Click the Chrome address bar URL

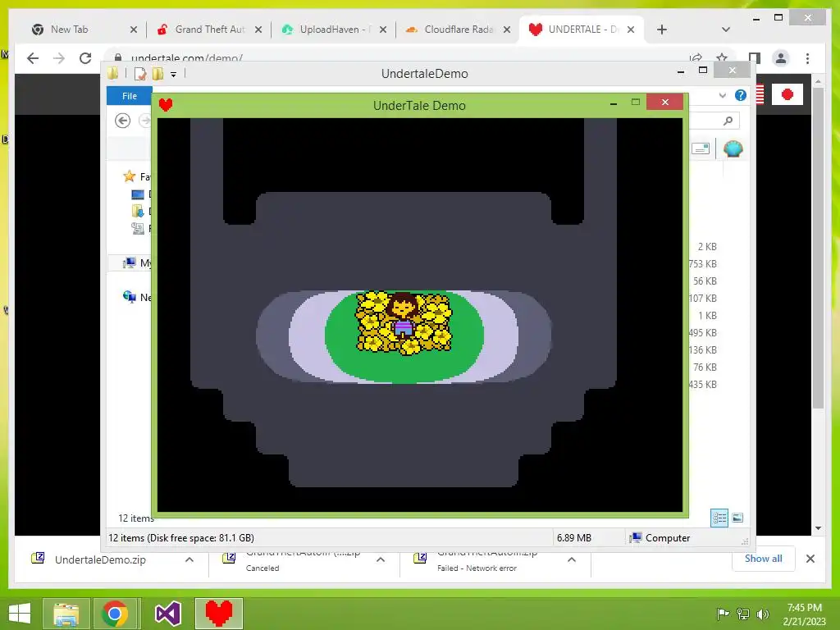[186, 58]
